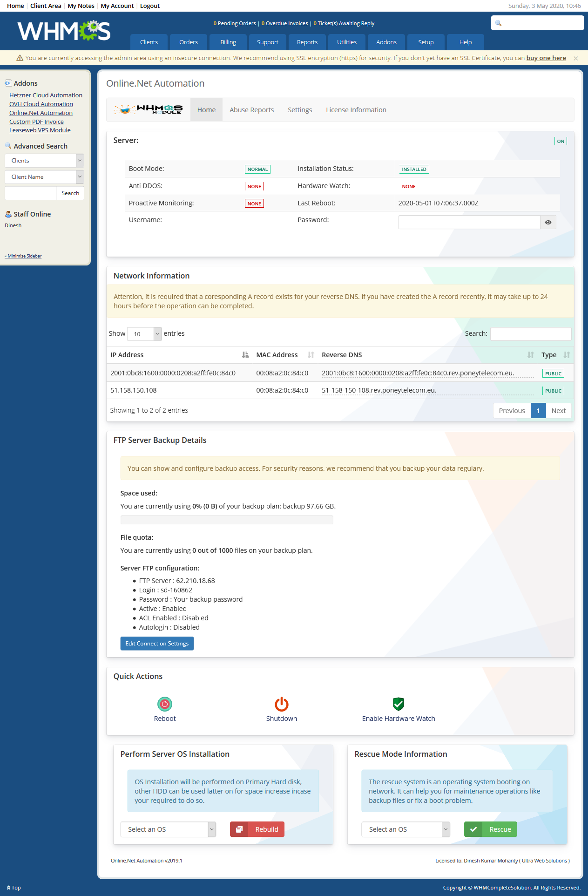Open My Notes in top bar
Image resolution: width=588 pixels, height=896 pixels.
pyautogui.click(x=81, y=6)
